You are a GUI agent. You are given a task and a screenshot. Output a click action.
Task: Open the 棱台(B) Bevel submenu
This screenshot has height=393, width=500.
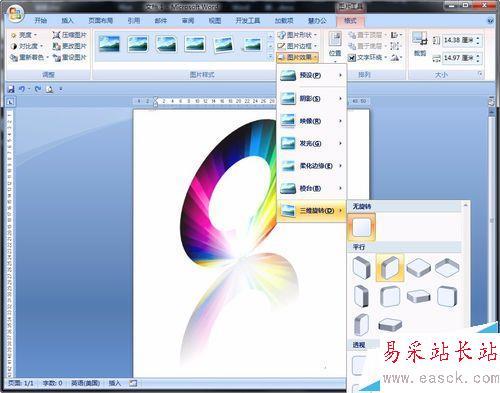(312, 188)
